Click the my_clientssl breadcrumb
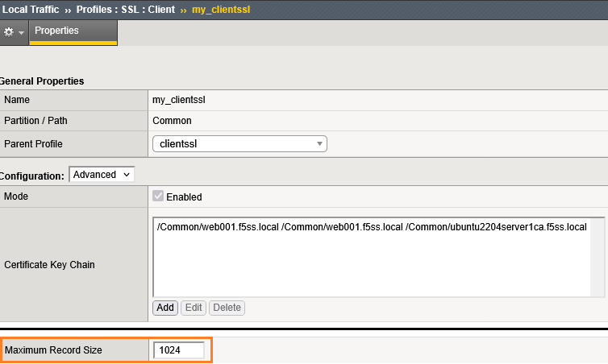Screen dimensions: 608x364 (221, 10)
